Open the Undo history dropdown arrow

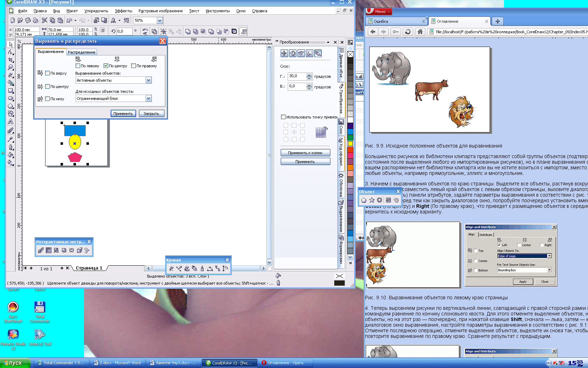click(75, 20)
